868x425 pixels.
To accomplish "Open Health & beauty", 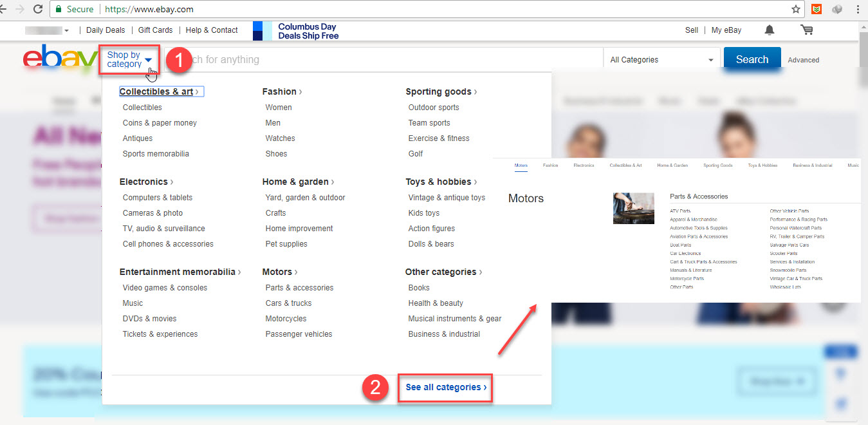I will coord(436,303).
